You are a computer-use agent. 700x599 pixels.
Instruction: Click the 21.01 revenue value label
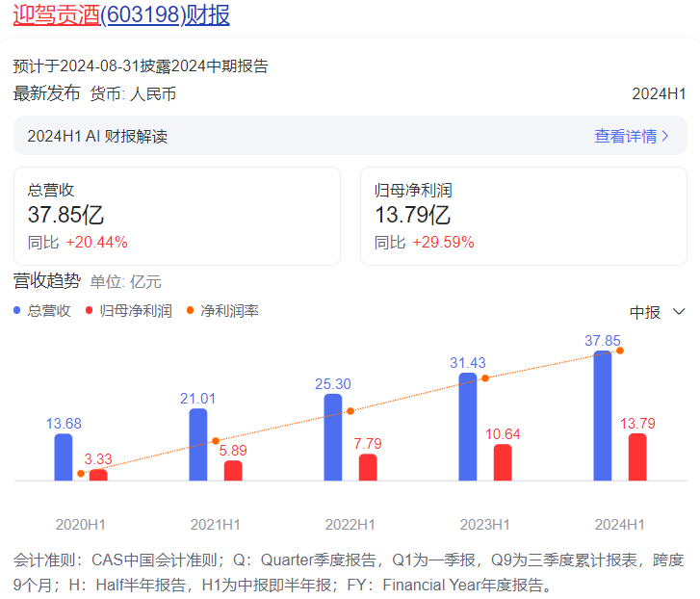197,398
